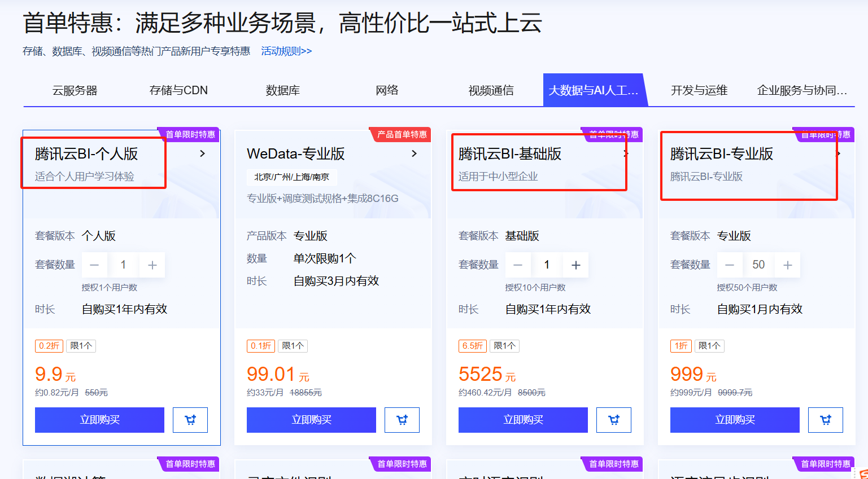Click the 5525元 price
The height and width of the screenshot is (479, 868).
(x=487, y=374)
